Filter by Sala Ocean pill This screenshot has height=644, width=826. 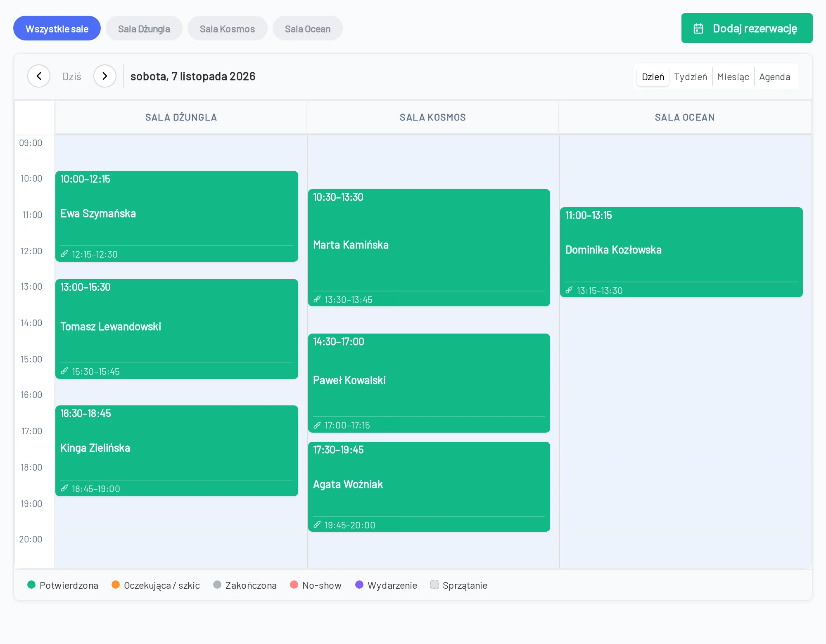308,28
